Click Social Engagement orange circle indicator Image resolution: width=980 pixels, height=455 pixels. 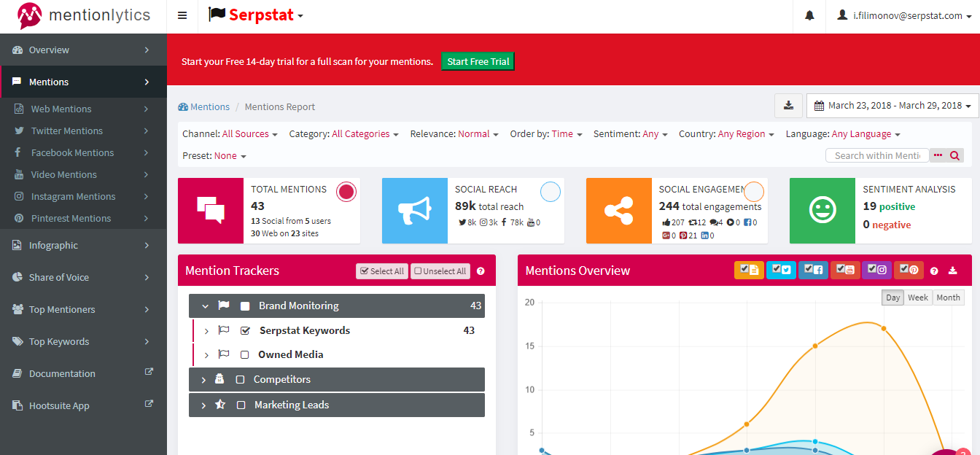tap(754, 192)
